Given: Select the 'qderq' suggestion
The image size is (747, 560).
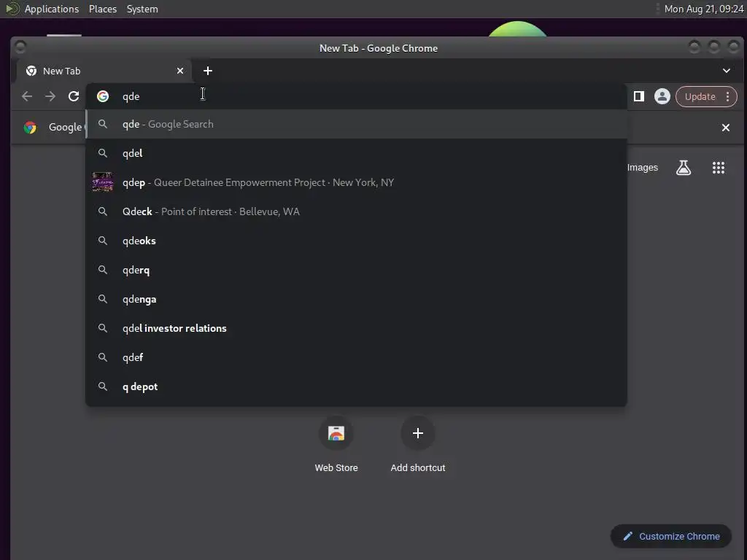Looking at the screenshot, I should point(356,270).
